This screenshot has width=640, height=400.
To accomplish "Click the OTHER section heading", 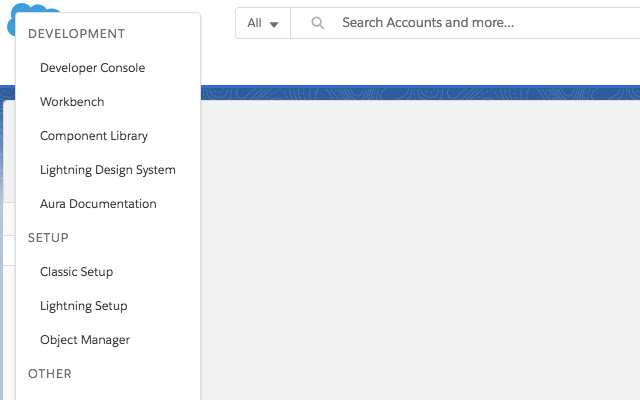I will 50,374.
